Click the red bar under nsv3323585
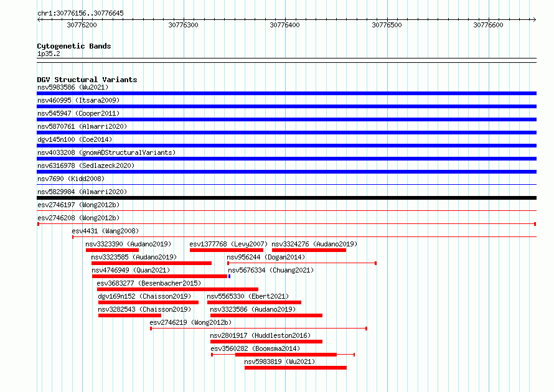 coord(152,263)
